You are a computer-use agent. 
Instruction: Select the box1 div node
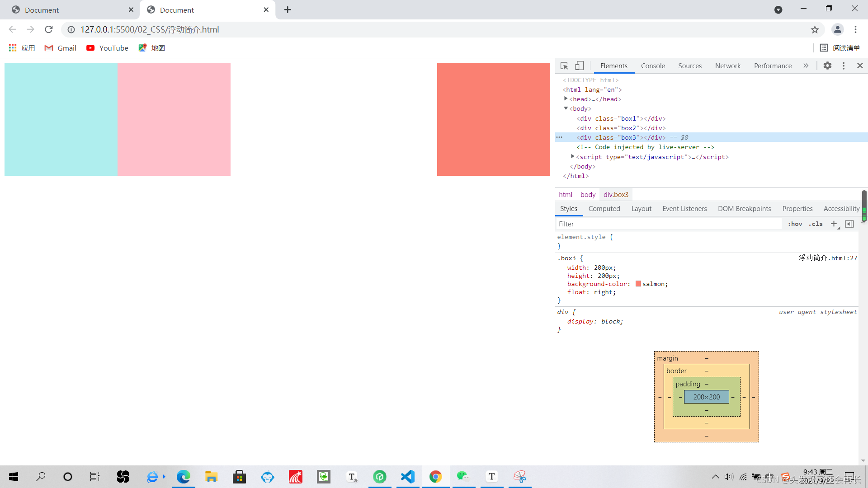621,118
